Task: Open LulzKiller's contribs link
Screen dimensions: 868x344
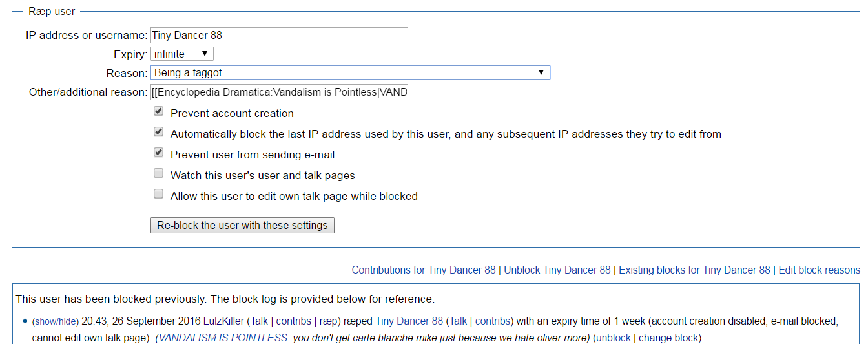Action: (294, 320)
